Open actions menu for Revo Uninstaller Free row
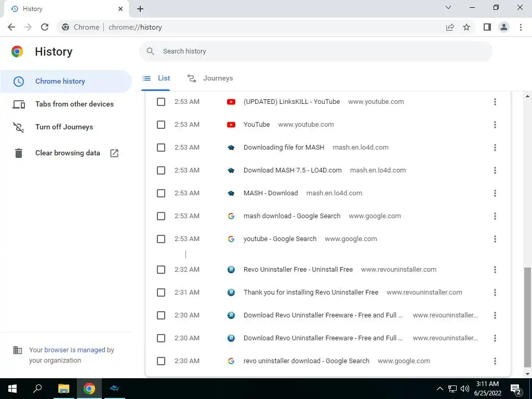The height and width of the screenshot is (399, 532). click(495, 270)
